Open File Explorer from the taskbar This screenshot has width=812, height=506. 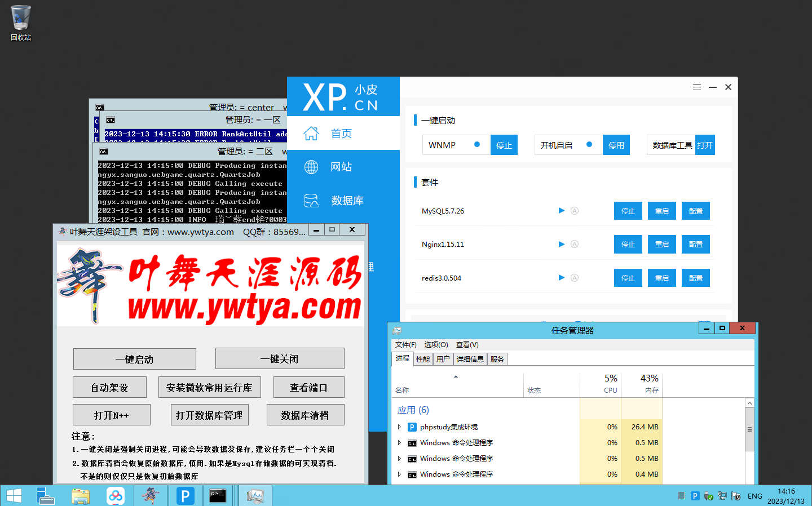click(x=81, y=495)
